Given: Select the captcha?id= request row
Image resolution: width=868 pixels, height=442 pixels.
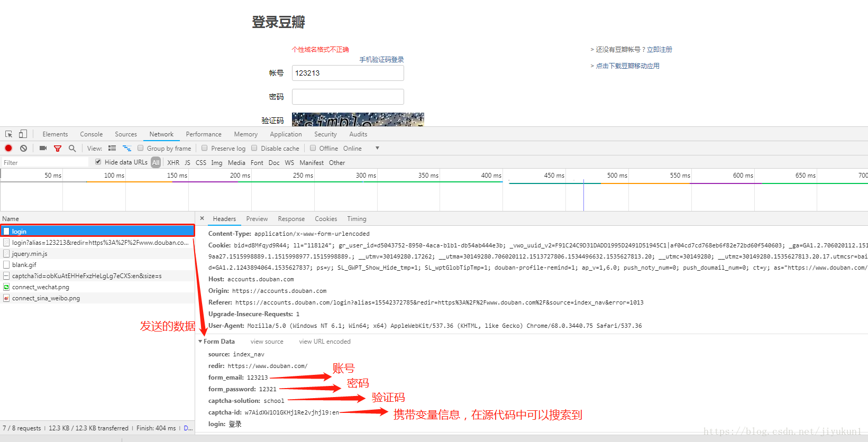Looking at the screenshot, I should coord(97,276).
